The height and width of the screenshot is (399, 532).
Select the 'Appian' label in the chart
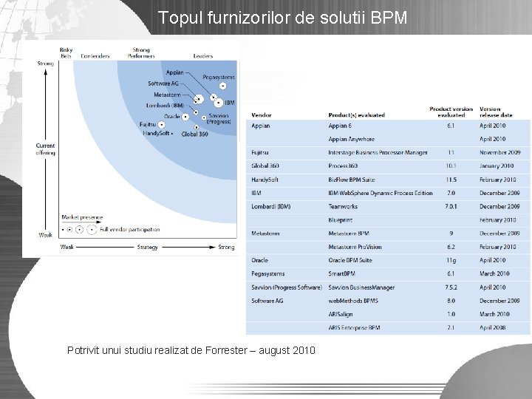click(174, 72)
